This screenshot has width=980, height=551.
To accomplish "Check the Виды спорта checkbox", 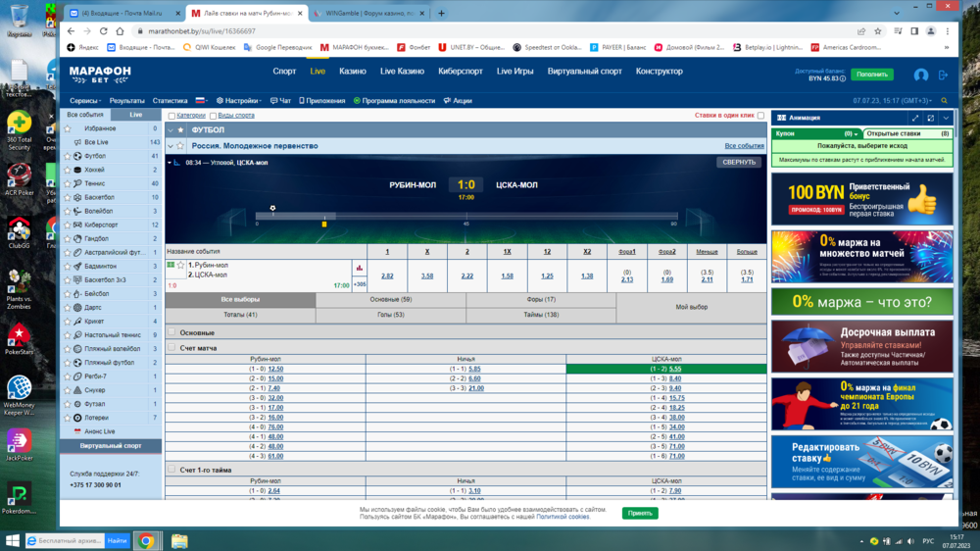I will pos(214,115).
